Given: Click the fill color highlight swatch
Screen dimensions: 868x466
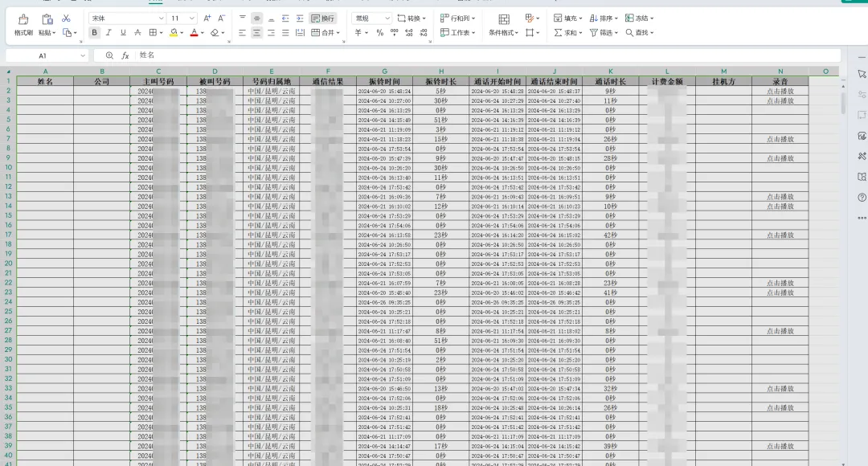Looking at the screenshot, I should (x=173, y=33).
